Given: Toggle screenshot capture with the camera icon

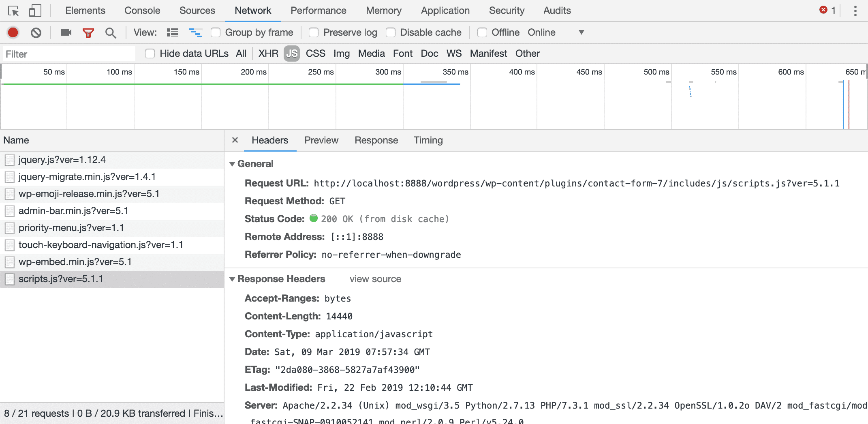Looking at the screenshot, I should point(65,32).
